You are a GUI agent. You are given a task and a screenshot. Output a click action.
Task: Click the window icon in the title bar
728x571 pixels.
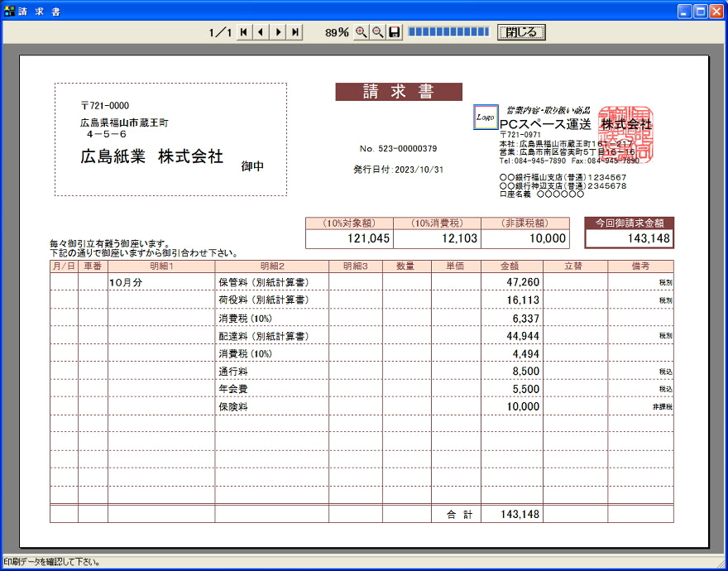[9, 11]
